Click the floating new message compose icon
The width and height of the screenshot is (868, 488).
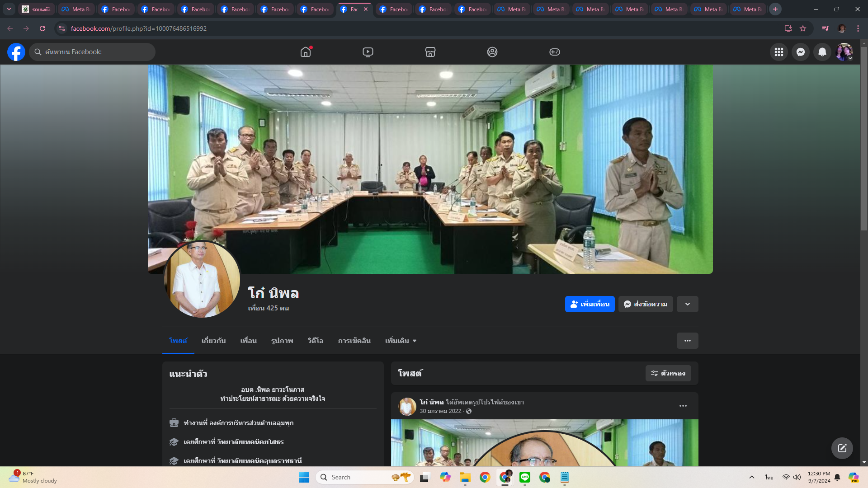[842, 448]
